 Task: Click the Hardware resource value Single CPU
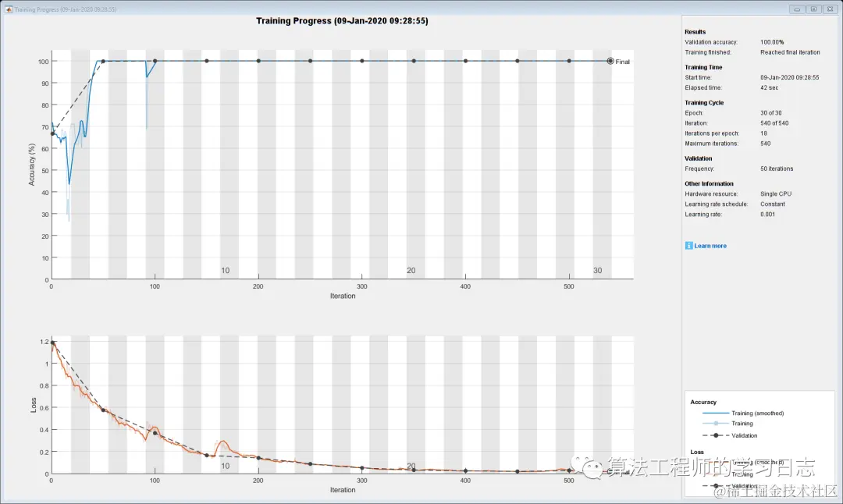coord(775,194)
